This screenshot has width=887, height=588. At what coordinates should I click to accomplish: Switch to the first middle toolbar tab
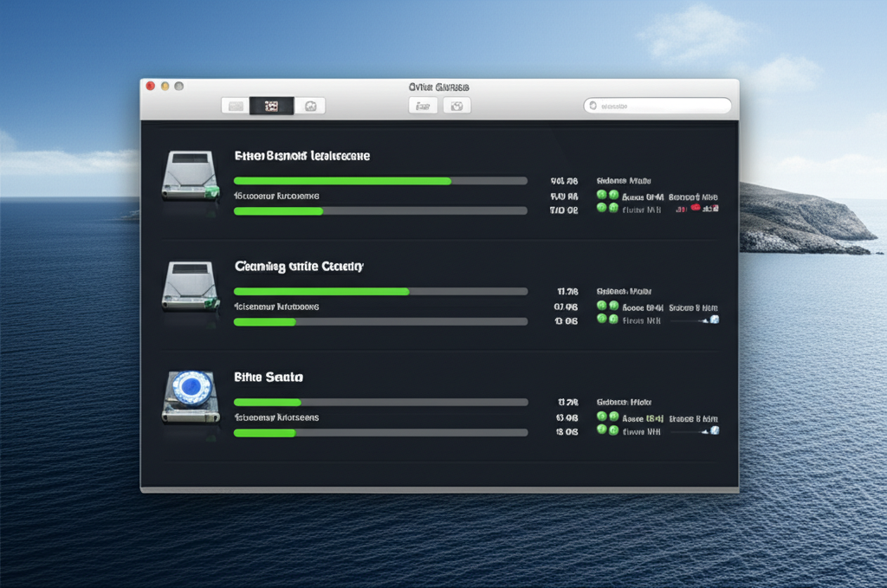tap(423, 105)
